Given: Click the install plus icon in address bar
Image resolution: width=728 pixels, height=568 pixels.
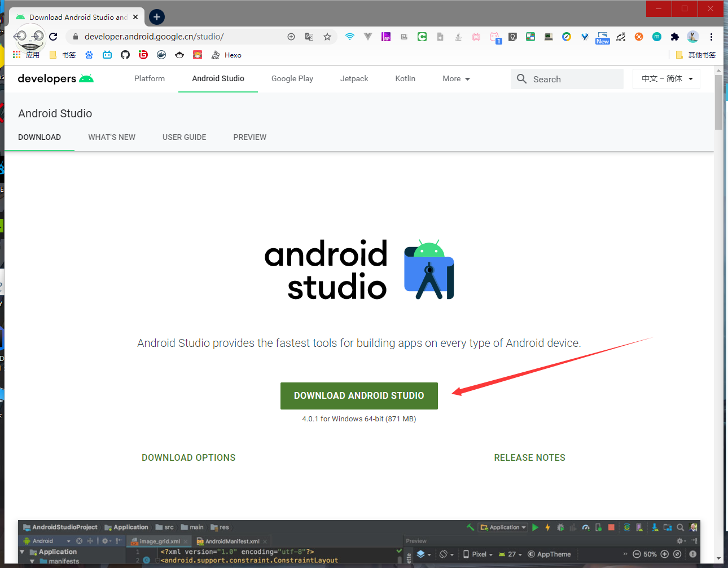Looking at the screenshot, I should tap(291, 37).
